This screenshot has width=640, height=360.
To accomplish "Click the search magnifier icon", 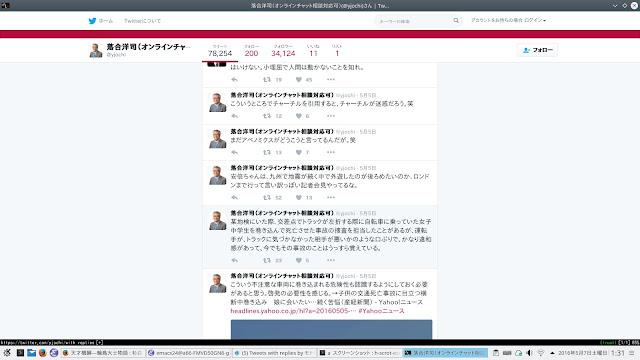I will tap(456, 20).
